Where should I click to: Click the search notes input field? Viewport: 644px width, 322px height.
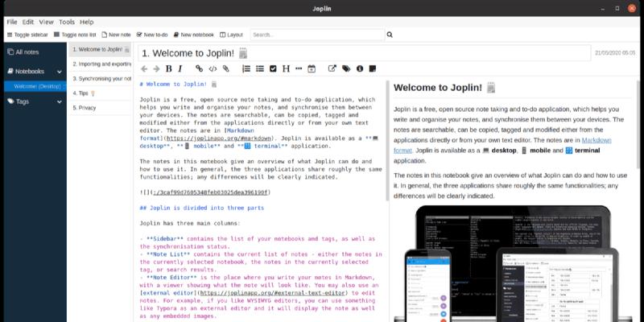click(x=317, y=35)
